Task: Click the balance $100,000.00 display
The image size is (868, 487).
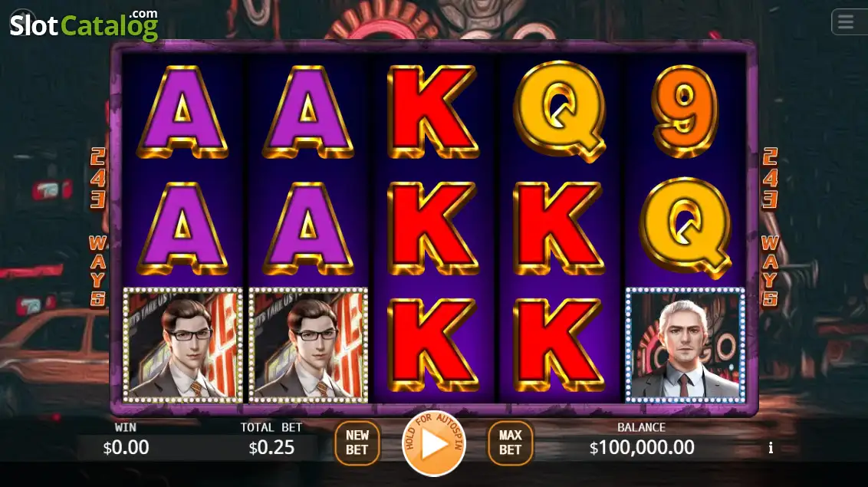Action: 642,447
